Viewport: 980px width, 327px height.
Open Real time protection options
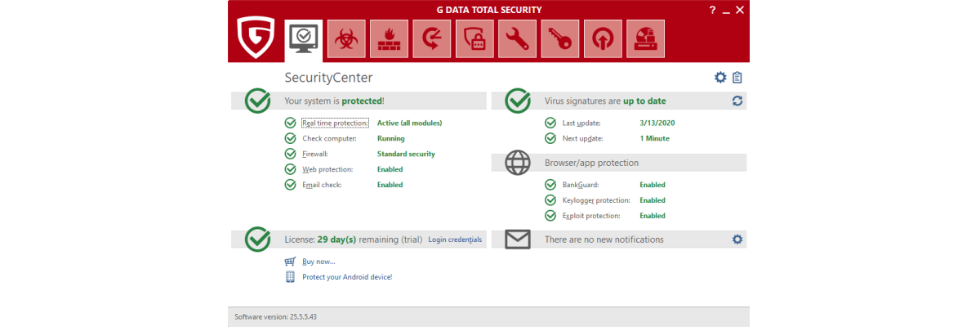click(x=335, y=123)
